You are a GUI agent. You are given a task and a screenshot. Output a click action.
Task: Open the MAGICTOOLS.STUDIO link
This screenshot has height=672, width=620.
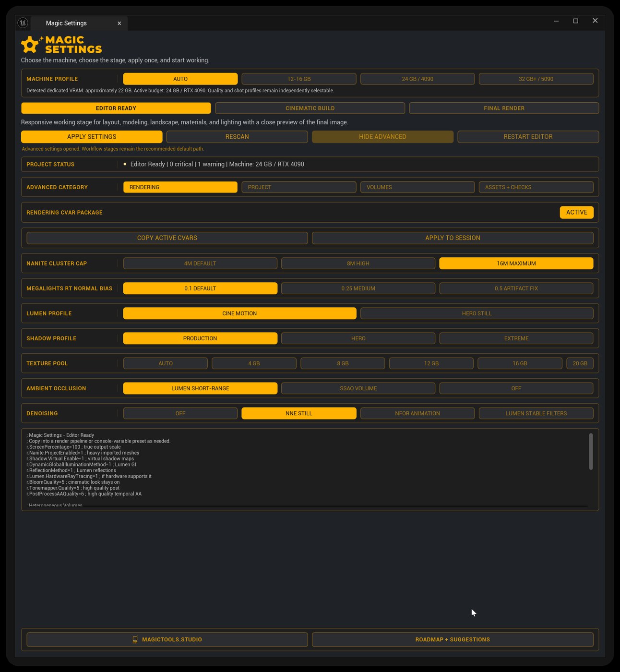[167, 639]
